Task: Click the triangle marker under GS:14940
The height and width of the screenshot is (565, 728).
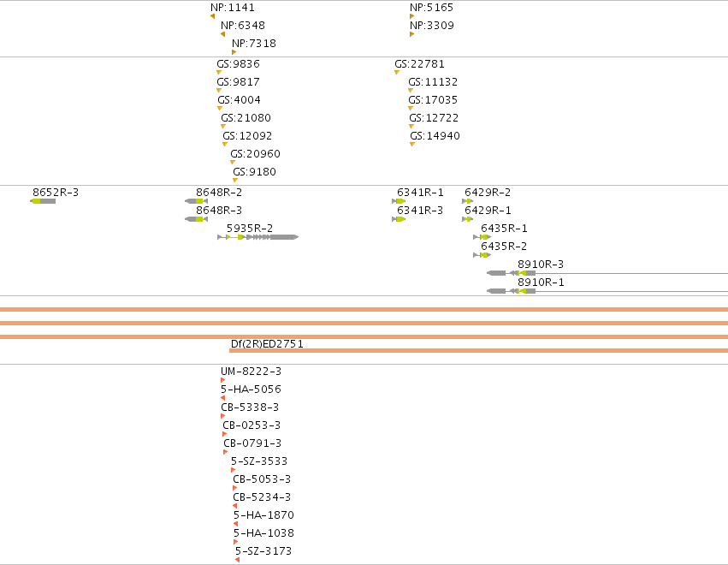Action: pyautogui.click(x=412, y=145)
